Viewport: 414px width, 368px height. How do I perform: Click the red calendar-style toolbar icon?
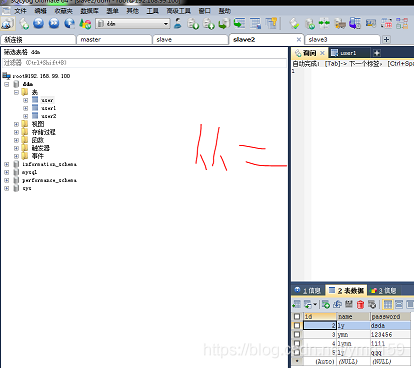pyautogui.click(x=386, y=24)
